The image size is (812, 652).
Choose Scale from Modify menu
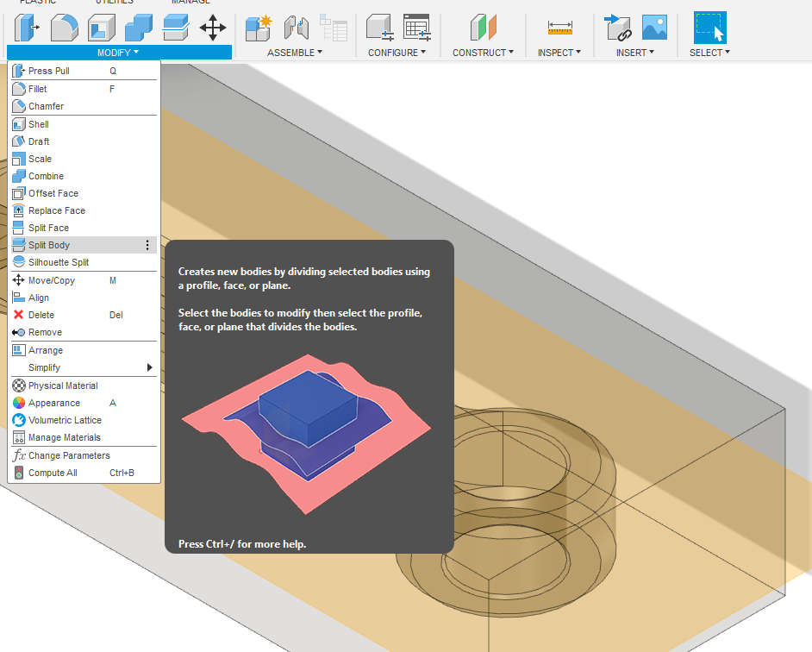click(x=84, y=159)
